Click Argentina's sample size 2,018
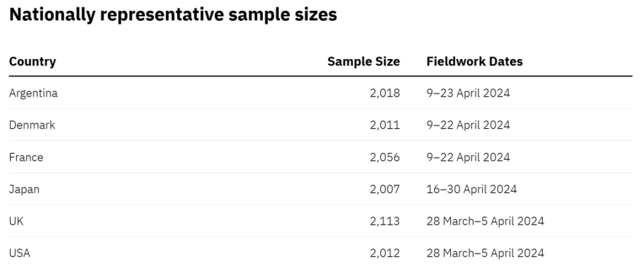This screenshot has width=644, height=277. point(385,93)
